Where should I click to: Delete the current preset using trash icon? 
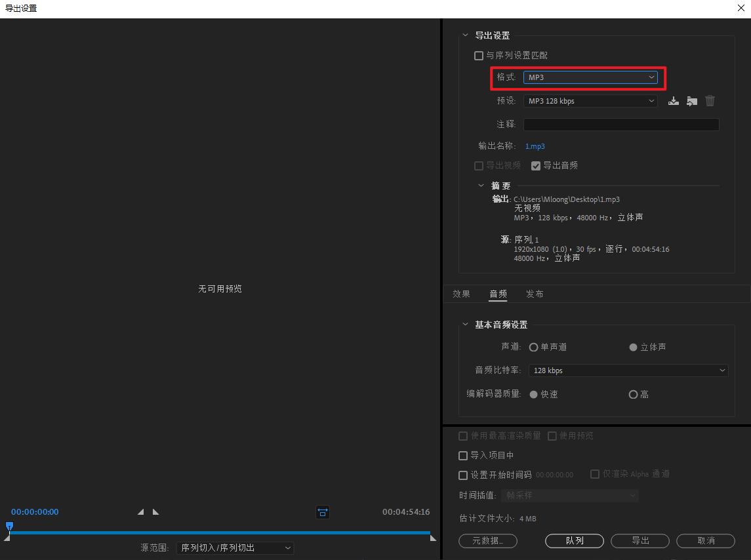[710, 101]
